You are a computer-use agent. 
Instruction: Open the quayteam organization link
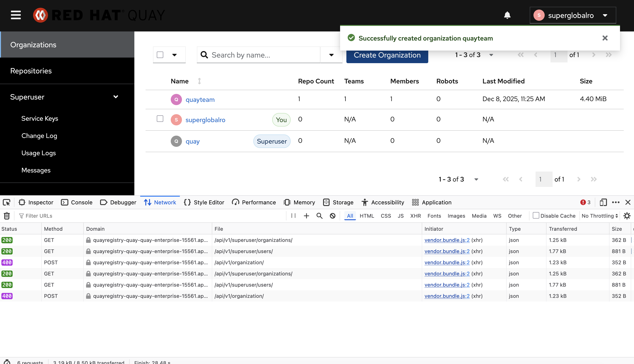pos(200,100)
